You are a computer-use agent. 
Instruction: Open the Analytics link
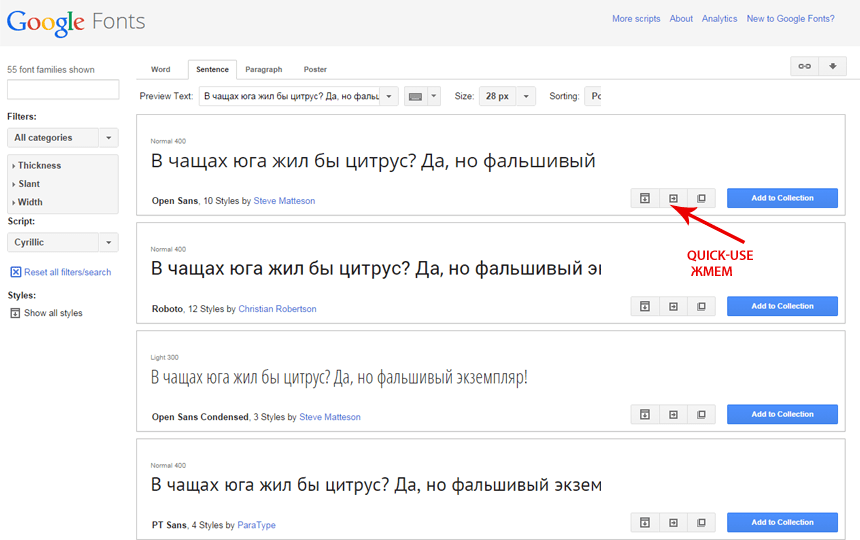coord(720,19)
